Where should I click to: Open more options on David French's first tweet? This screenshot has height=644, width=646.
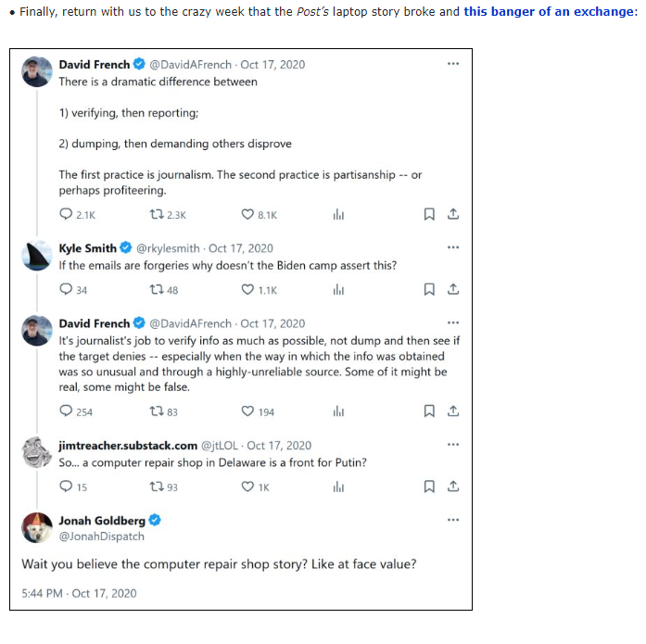coord(452,64)
